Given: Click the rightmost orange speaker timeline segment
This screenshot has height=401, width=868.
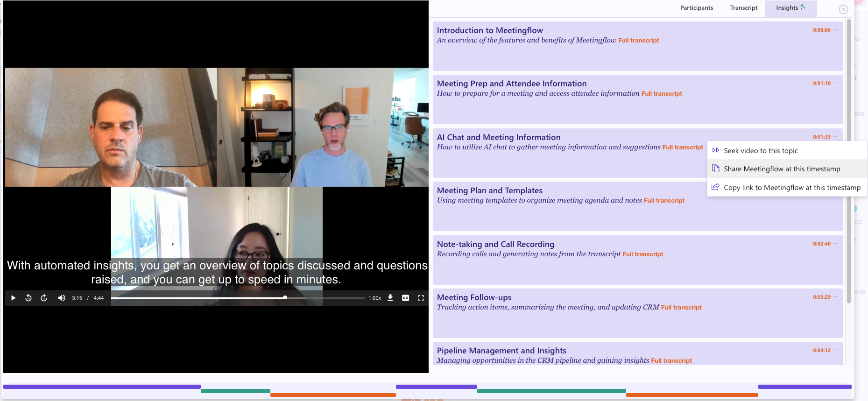Looking at the screenshot, I should (692, 395).
